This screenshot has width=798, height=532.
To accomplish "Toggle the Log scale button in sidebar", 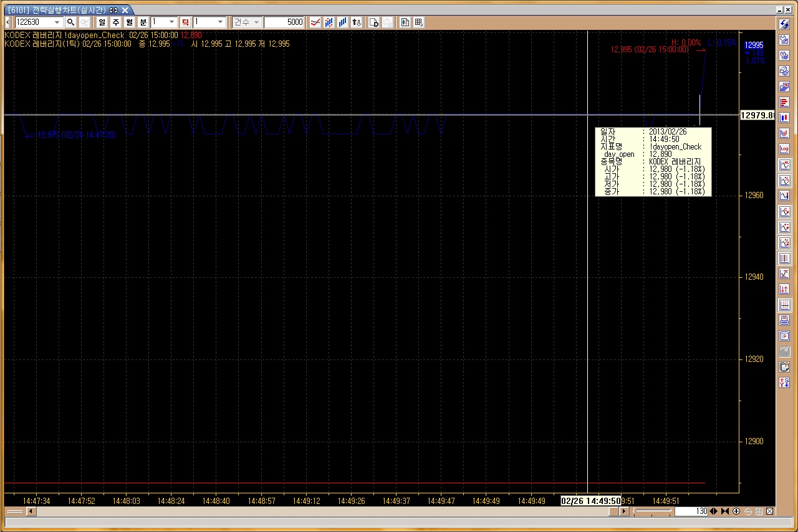I will (784, 149).
